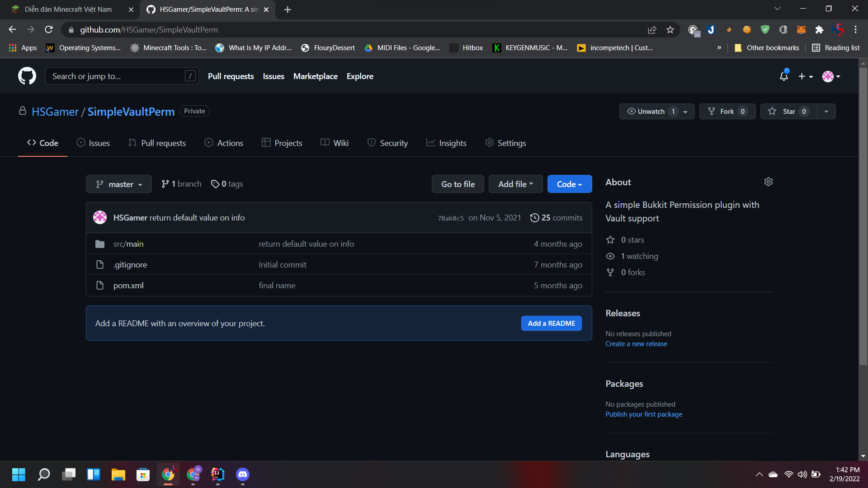Open the notifications bell
The height and width of the screenshot is (488, 868).
(x=783, y=76)
